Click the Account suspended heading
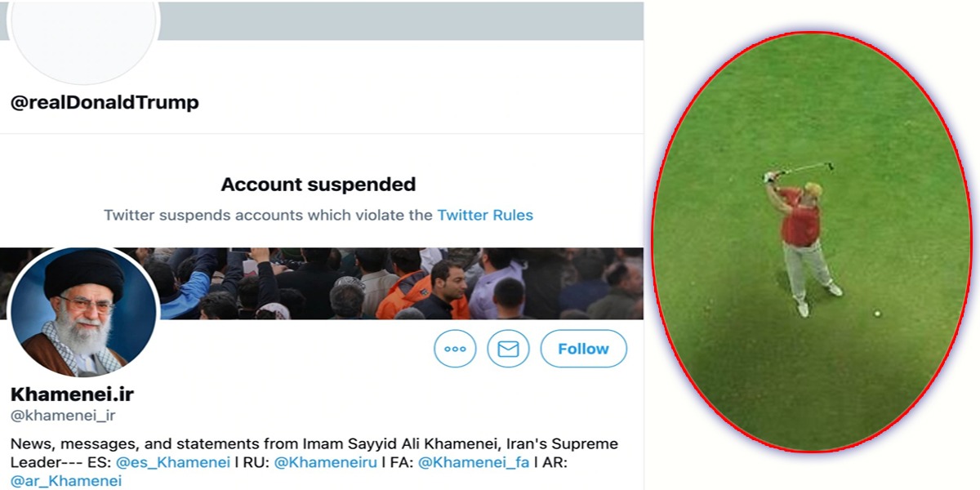 318,185
